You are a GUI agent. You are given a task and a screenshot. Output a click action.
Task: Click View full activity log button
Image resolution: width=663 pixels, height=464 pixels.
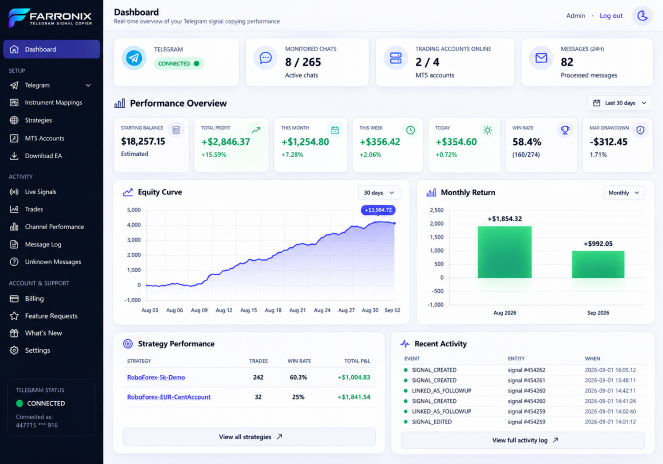pos(523,440)
